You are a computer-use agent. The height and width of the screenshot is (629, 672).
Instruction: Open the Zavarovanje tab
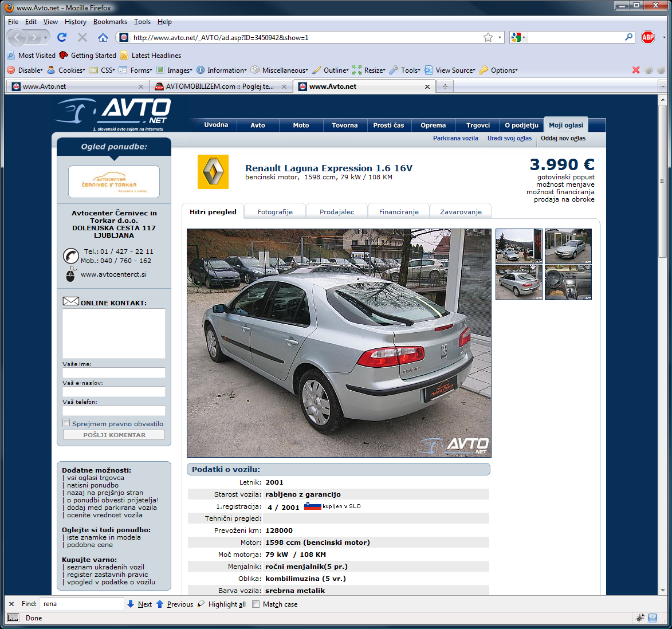[461, 211]
